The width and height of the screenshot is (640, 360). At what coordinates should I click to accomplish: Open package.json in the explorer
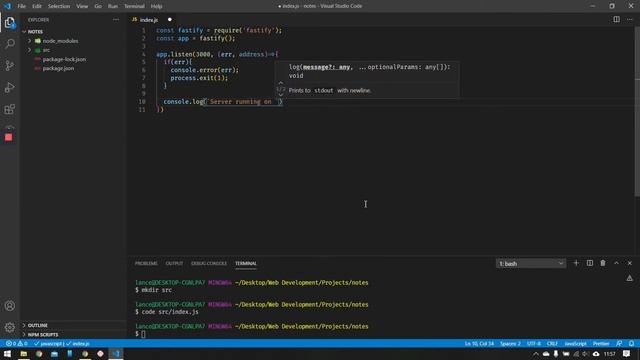[x=58, y=68]
